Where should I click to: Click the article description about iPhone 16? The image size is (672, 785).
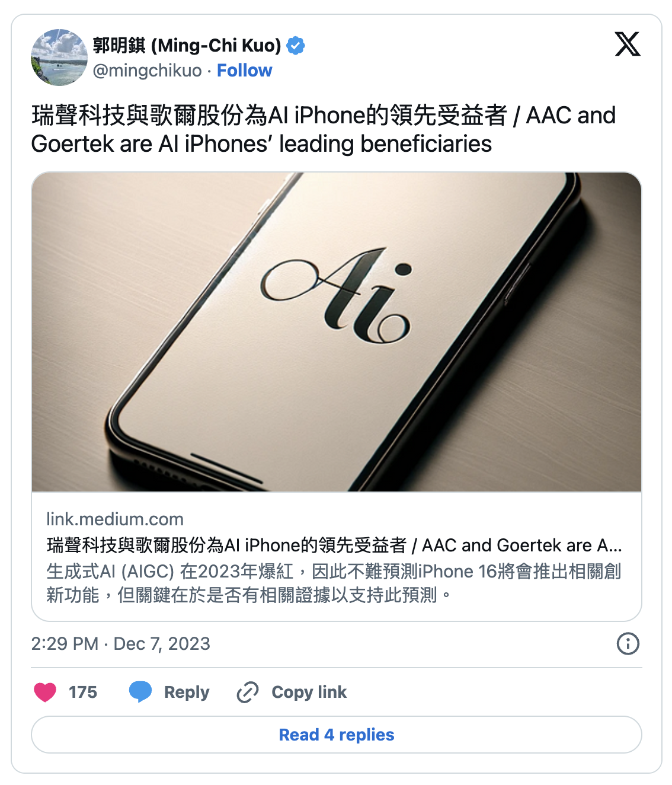point(334,583)
